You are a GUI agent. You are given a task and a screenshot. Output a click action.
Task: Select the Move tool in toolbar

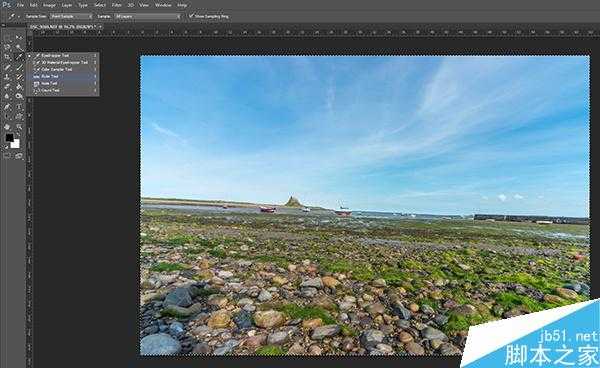click(x=19, y=37)
